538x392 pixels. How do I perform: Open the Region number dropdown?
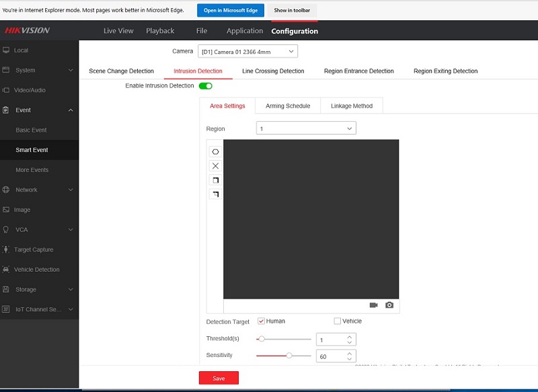pos(306,128)
